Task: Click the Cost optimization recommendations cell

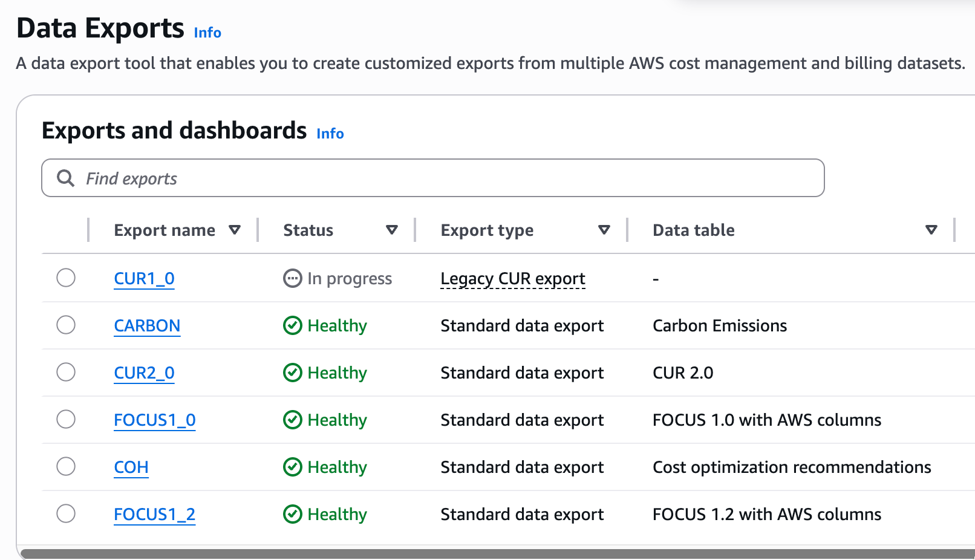Action: click(792, 467)
